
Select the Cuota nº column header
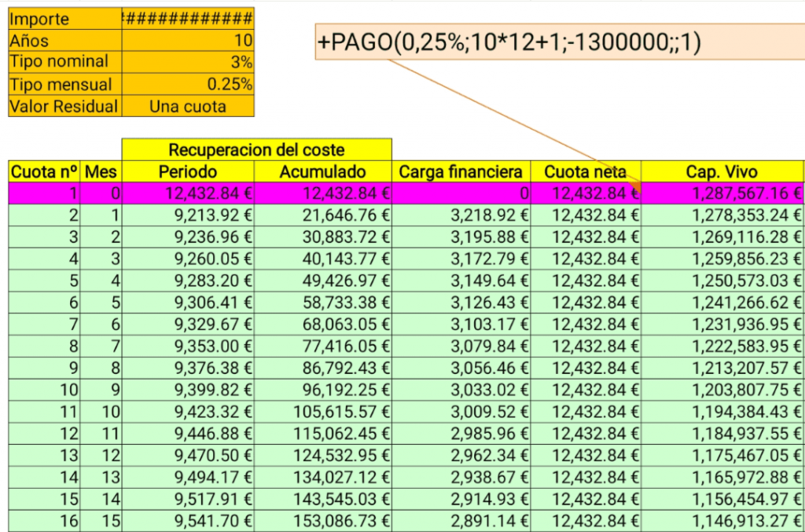(45, 171)
